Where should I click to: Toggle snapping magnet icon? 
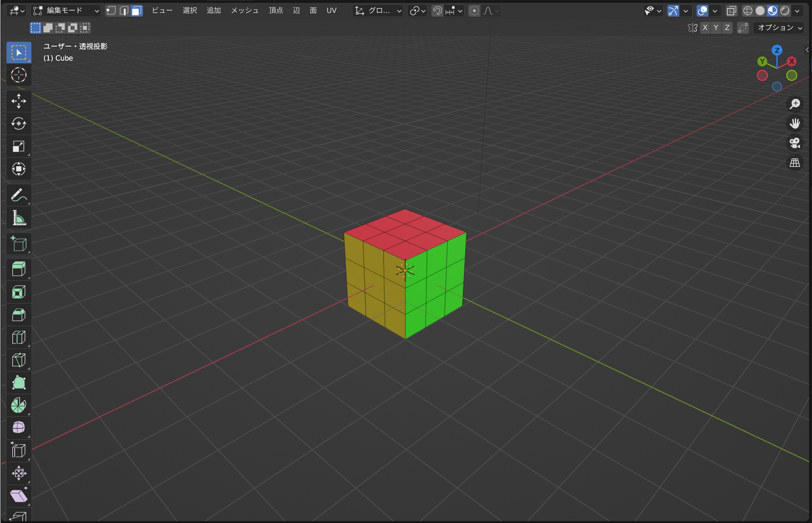coord(437,11)
